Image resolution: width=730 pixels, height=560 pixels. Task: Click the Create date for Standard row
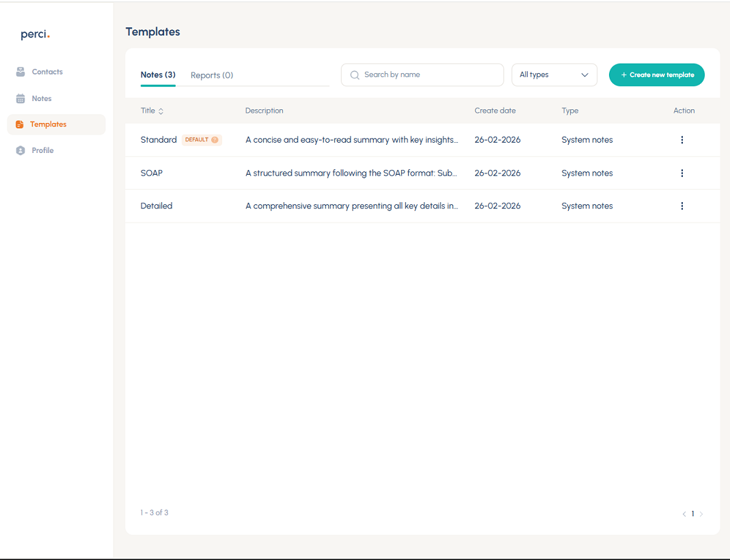tap(497, 139)
